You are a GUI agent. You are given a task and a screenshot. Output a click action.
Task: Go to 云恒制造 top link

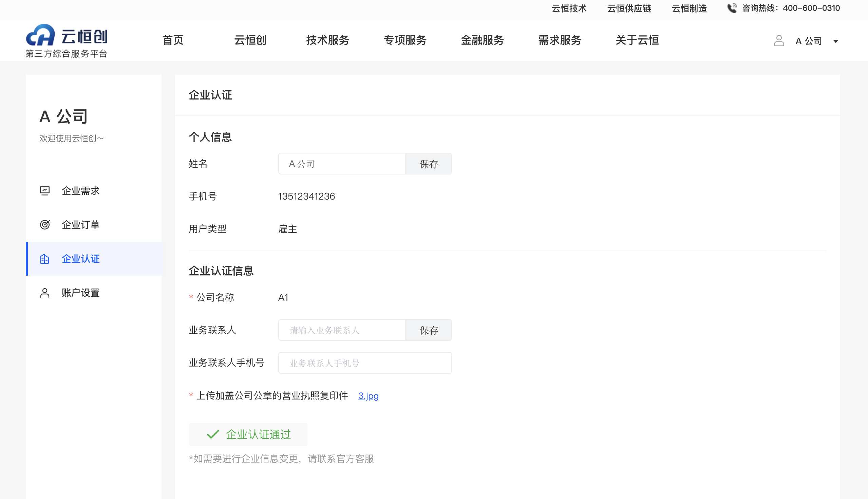689,8
